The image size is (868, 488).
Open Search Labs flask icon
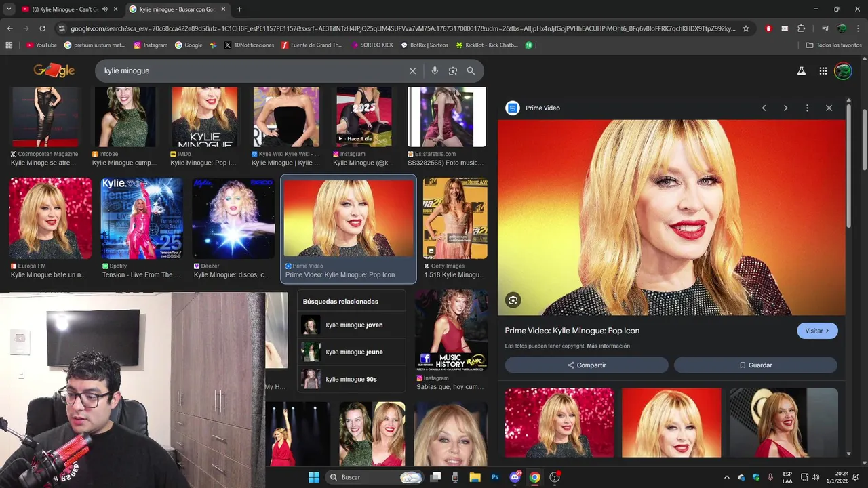coord(802,70)
